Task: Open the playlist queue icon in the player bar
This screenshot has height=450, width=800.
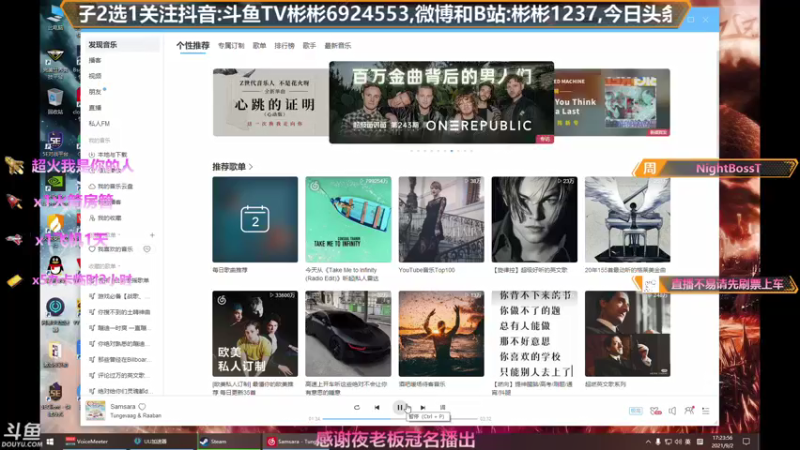Action: (x=706, y=411)
